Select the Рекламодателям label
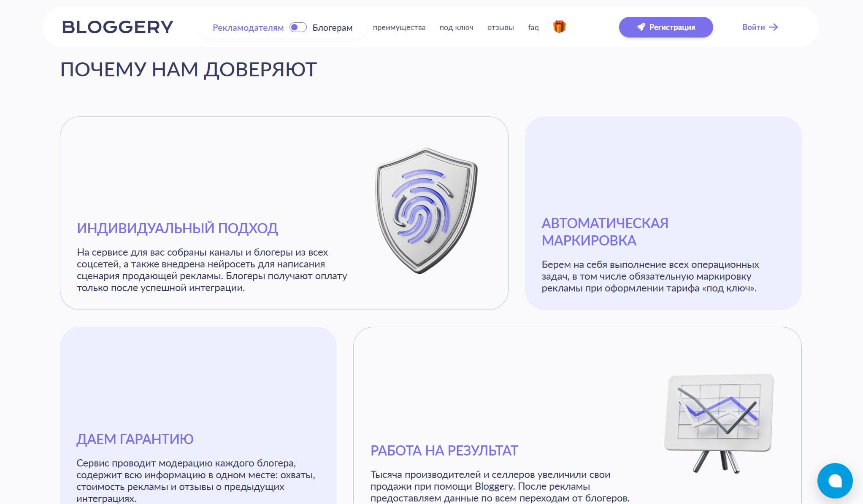This screenshot has height=504, width=863. (248, 28)
